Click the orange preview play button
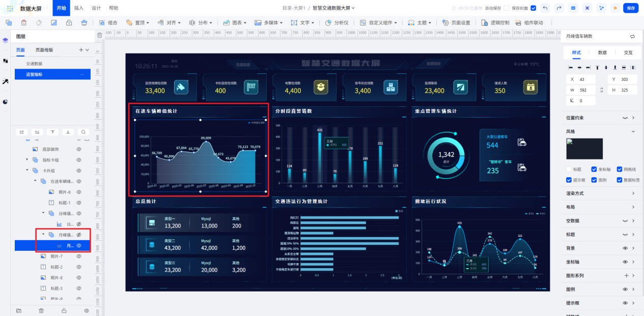This screenshot has height=316, width=644. pos(615,8)
